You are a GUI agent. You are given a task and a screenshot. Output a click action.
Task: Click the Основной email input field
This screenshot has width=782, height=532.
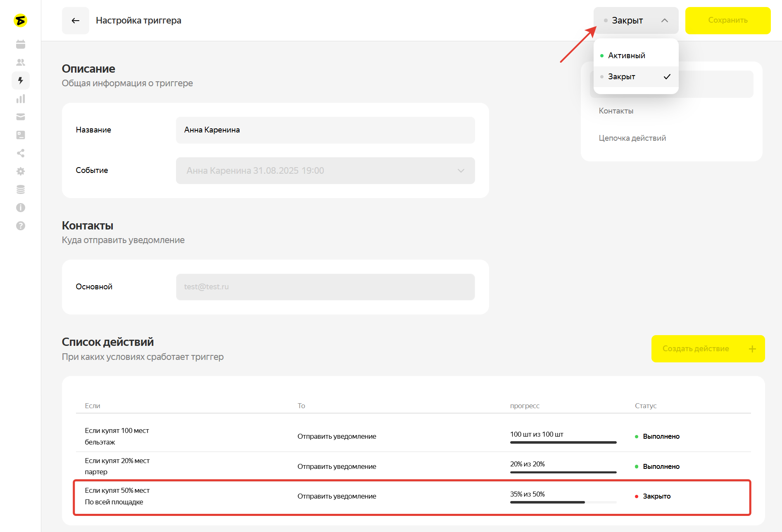click(x=325, y=287)
